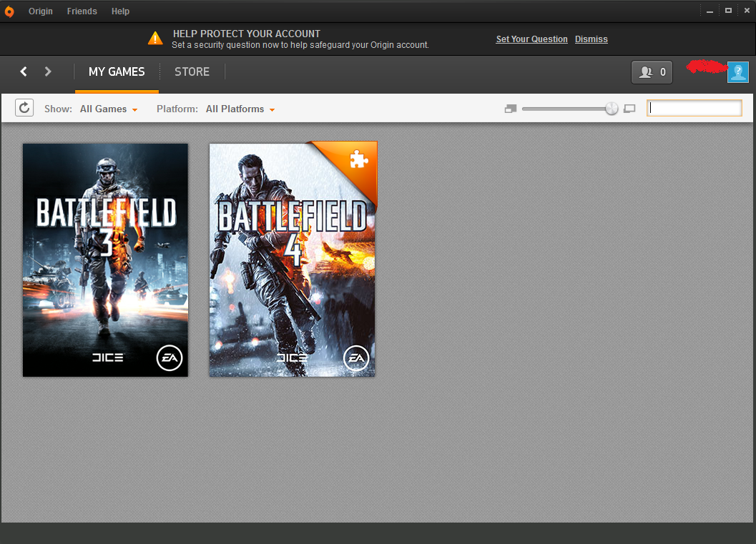The image size is (756, 544).
Task: Expand the All Platforms dropdown
Action: (240, 109)
